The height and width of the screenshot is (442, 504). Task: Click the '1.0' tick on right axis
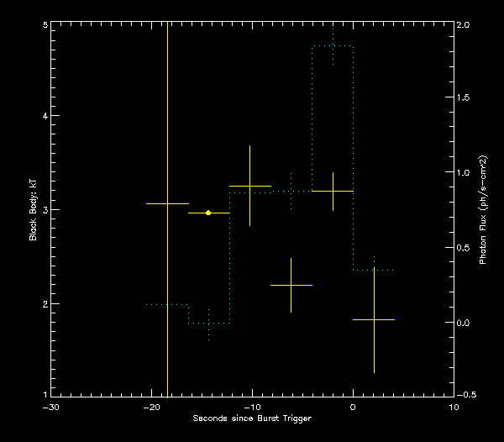[x=464, y=173]
